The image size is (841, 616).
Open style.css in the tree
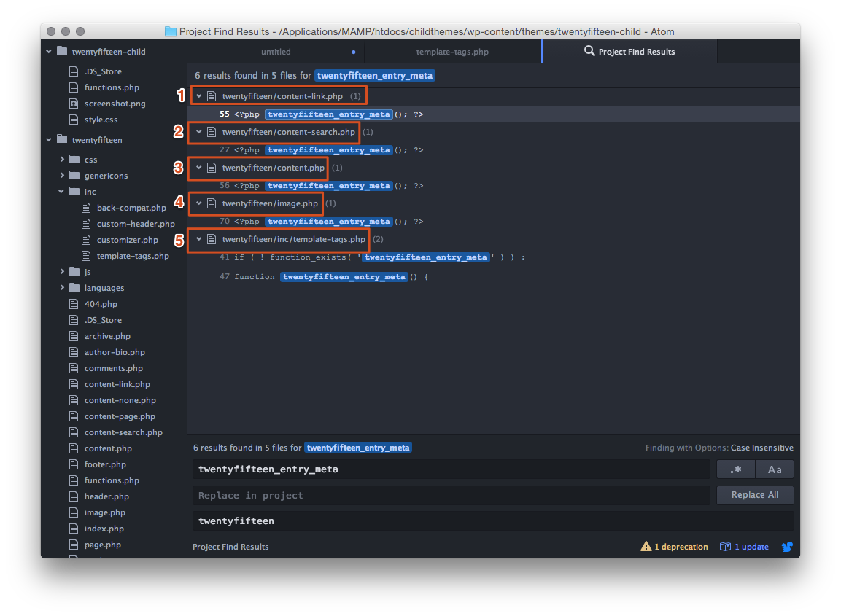click(101, 120)
